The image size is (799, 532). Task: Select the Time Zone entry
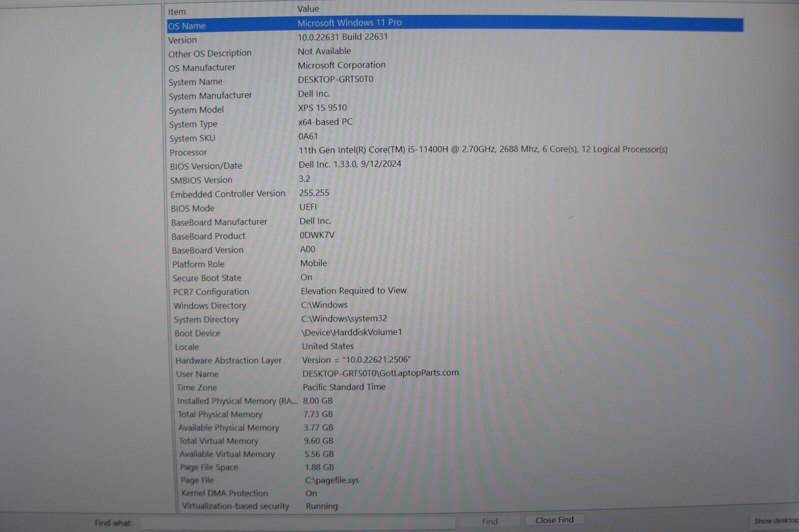225,387
